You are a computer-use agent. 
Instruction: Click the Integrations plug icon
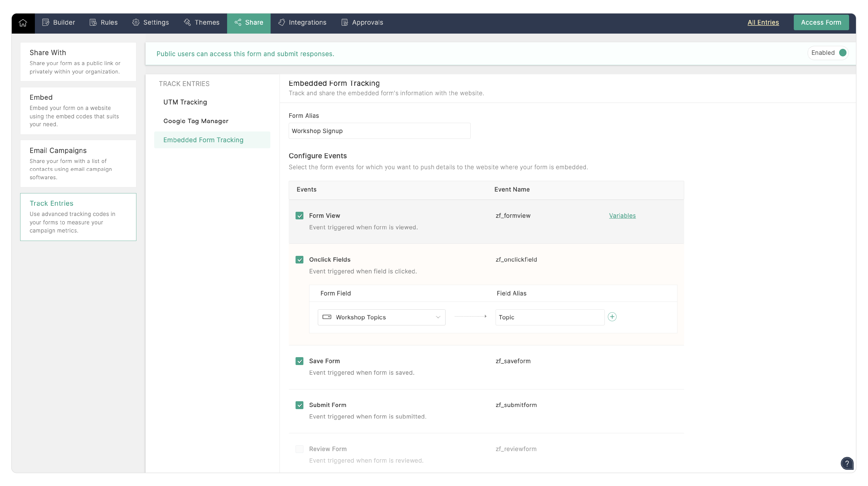282,23
